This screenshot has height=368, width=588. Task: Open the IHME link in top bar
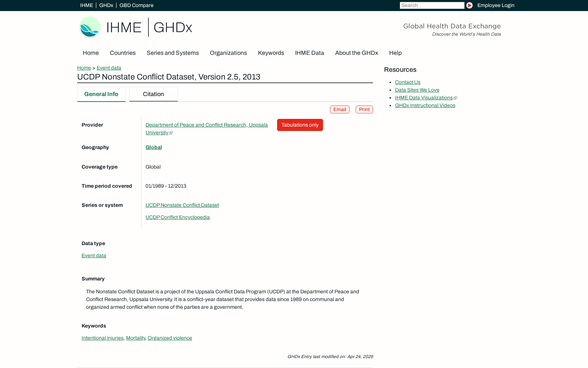(86, 5)
